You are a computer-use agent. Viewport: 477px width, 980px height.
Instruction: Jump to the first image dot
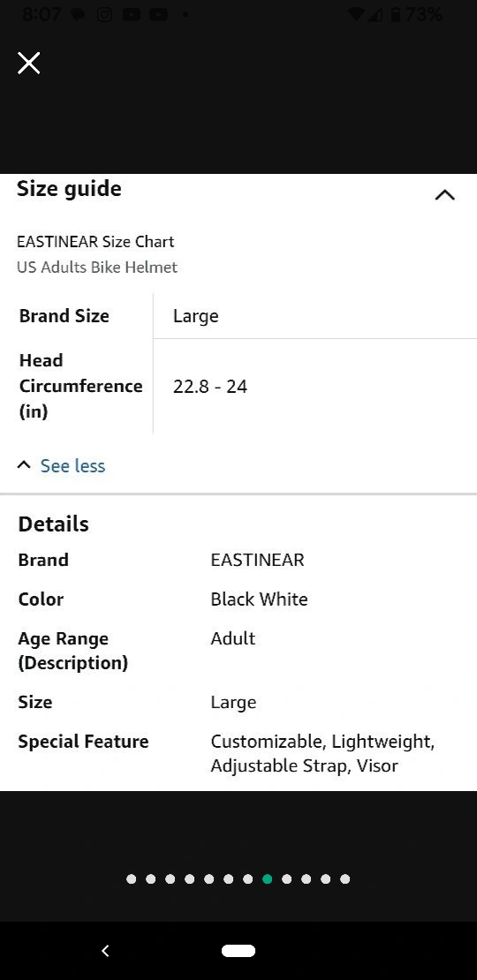[132, 878]
